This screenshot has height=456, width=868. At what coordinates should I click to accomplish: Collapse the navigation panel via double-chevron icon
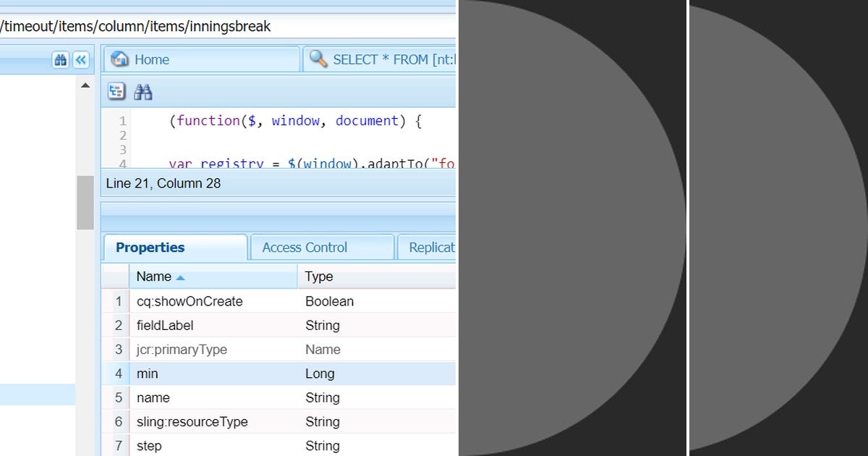point(80,59)
